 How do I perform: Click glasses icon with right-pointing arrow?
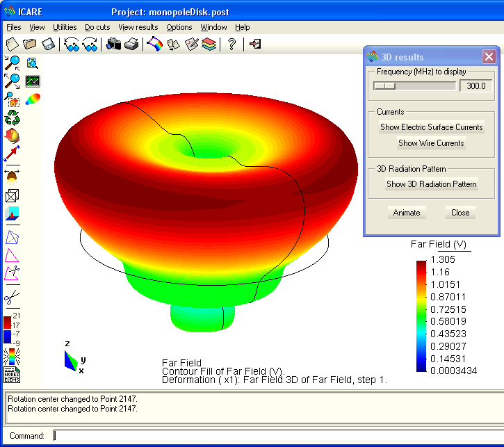[90, 44]
